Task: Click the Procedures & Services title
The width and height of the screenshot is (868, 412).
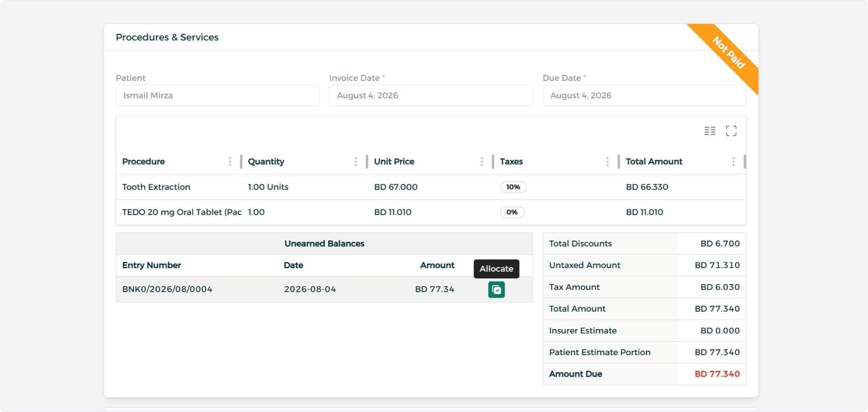Action: 167,37
